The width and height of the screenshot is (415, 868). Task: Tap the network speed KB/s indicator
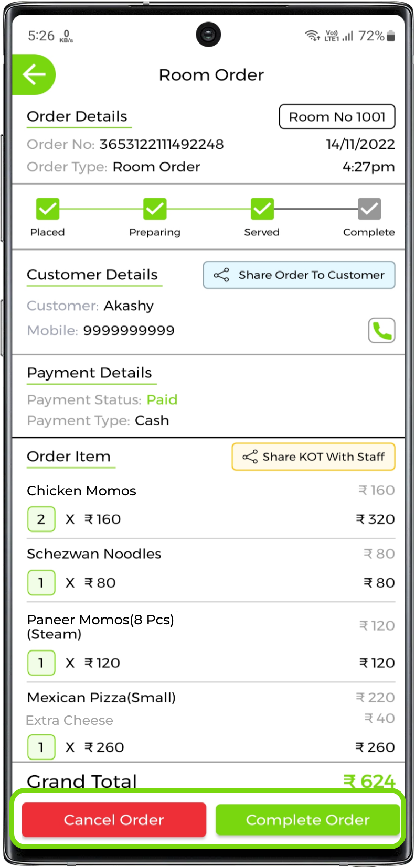67,36
